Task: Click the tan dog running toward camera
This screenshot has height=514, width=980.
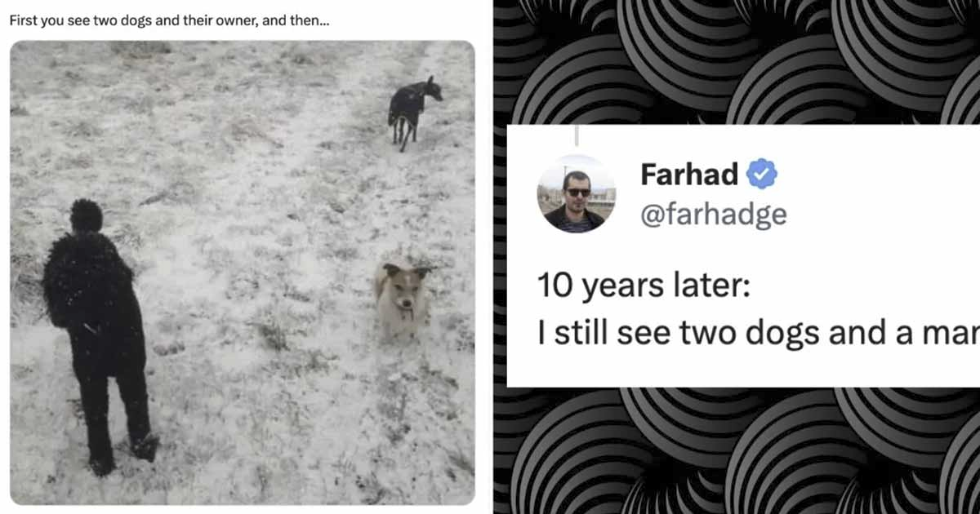Action: click(x=400, y=299)
